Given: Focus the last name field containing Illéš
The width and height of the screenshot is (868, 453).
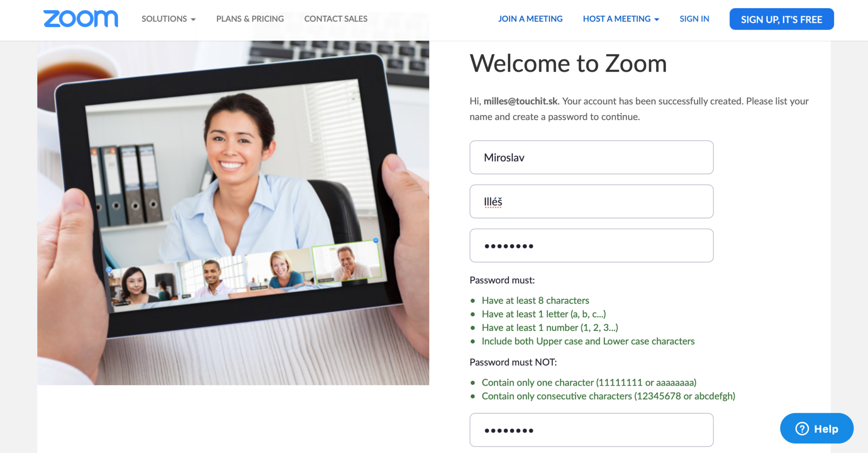Looking at the screenshot, I should (591, 201).
